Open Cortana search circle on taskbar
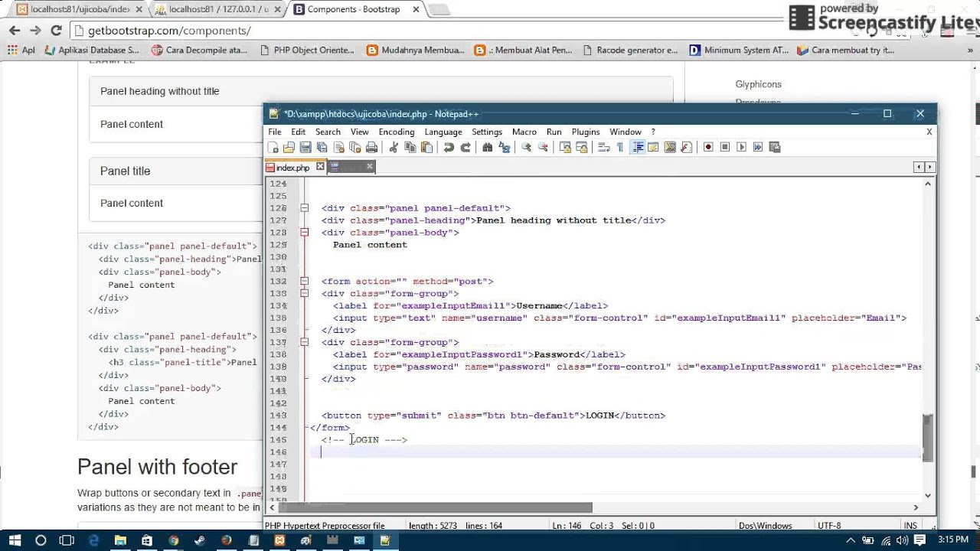The width and height of the screenshot is (980, 551). 41,540
